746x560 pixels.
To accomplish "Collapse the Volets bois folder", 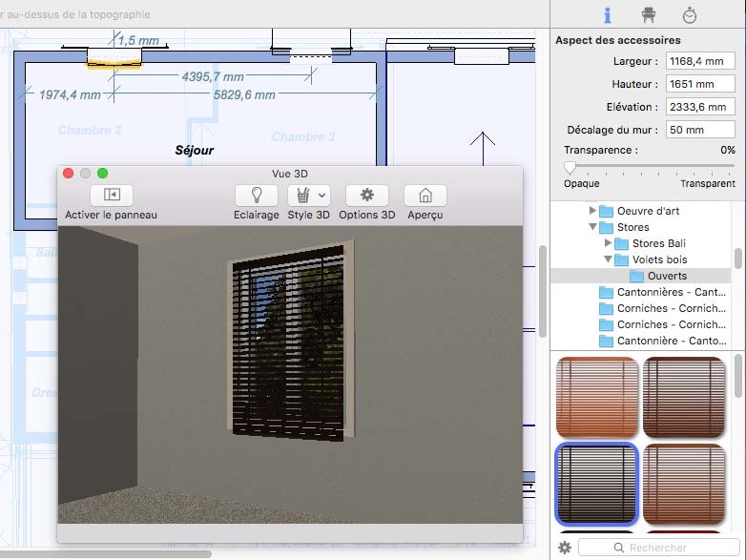I will coord(609,259).
